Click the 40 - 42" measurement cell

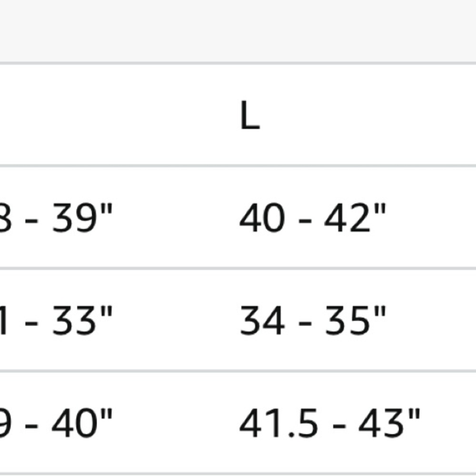pos(313,218)
